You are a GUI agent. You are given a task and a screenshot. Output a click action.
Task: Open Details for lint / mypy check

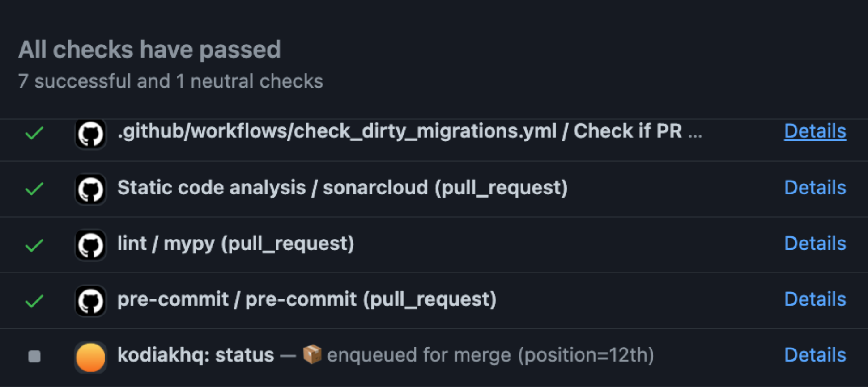[x=815, y=244]
